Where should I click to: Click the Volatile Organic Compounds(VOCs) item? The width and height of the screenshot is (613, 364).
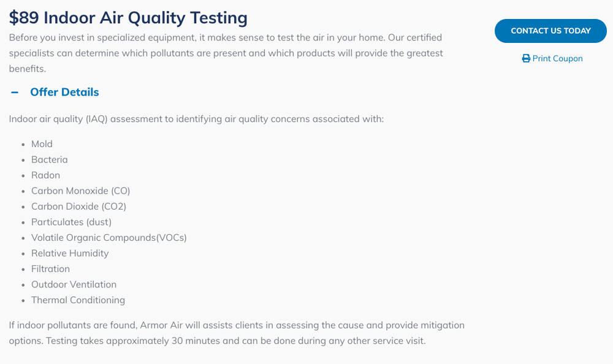click(109, 238)
